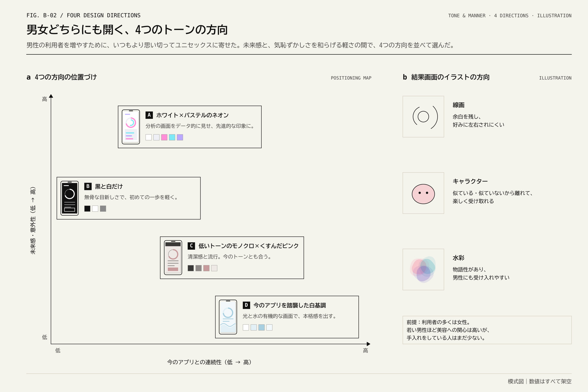Click the black letter B badge

88,186
